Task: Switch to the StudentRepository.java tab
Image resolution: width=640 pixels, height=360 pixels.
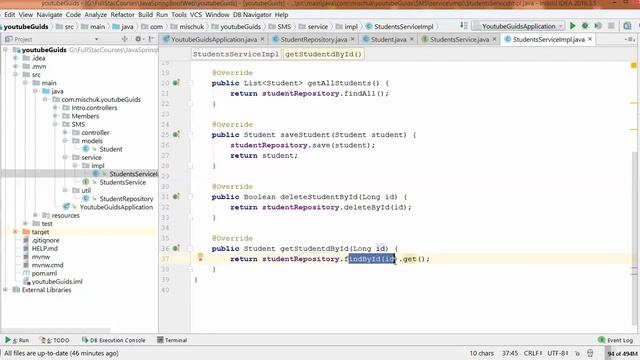Action: 313,40
